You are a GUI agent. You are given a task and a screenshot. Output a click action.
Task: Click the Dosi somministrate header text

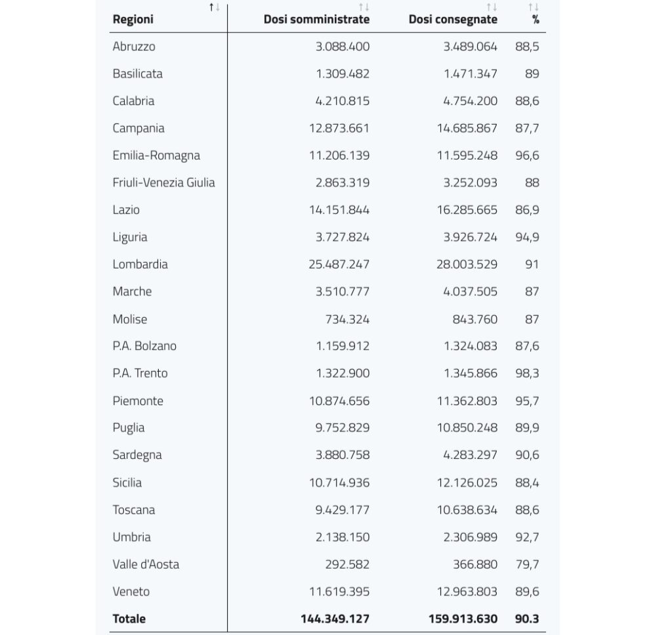tap(316, 19)
